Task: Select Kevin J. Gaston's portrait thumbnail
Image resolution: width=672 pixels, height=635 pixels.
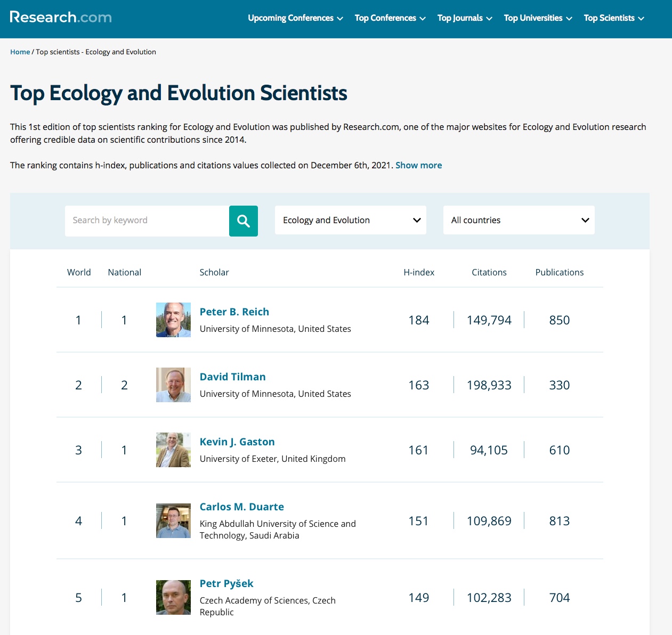Action: tap(173, 450)
